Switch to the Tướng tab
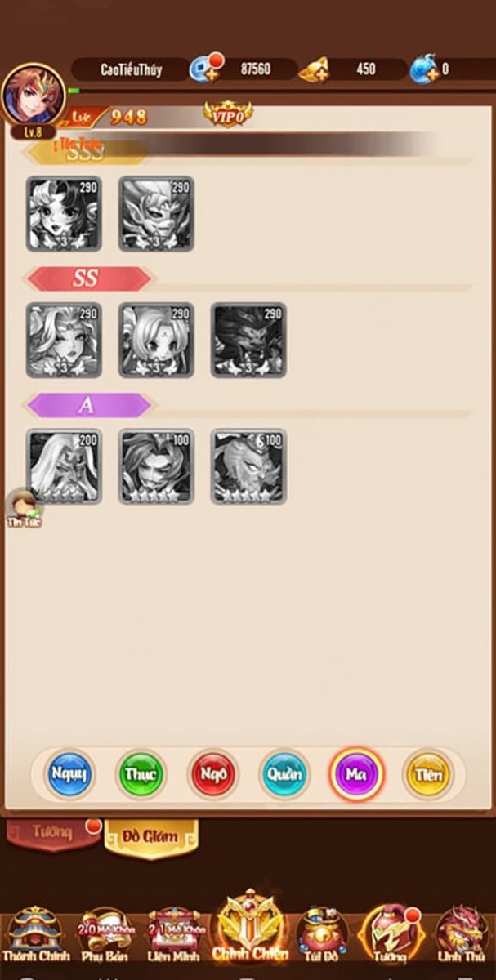The width and height of the screenshot is (496, 980). point(53,834)
